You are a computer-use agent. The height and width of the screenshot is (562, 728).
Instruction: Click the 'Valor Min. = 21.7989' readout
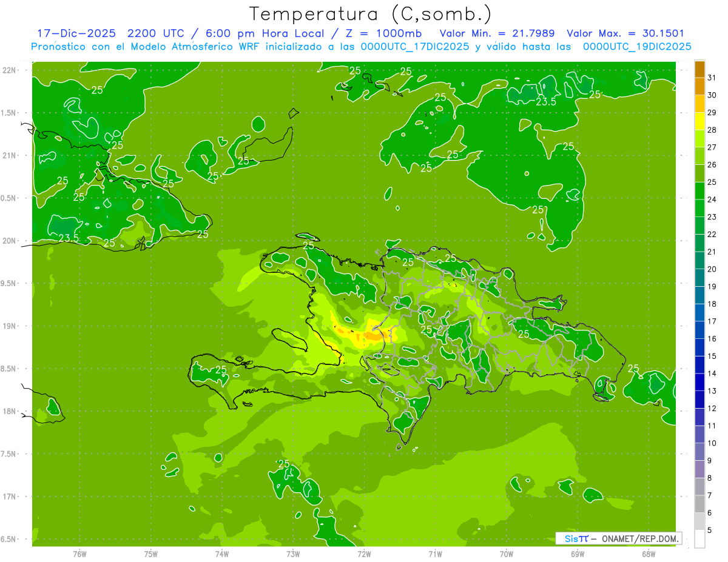pyautogui.click(x=497, y=33)
